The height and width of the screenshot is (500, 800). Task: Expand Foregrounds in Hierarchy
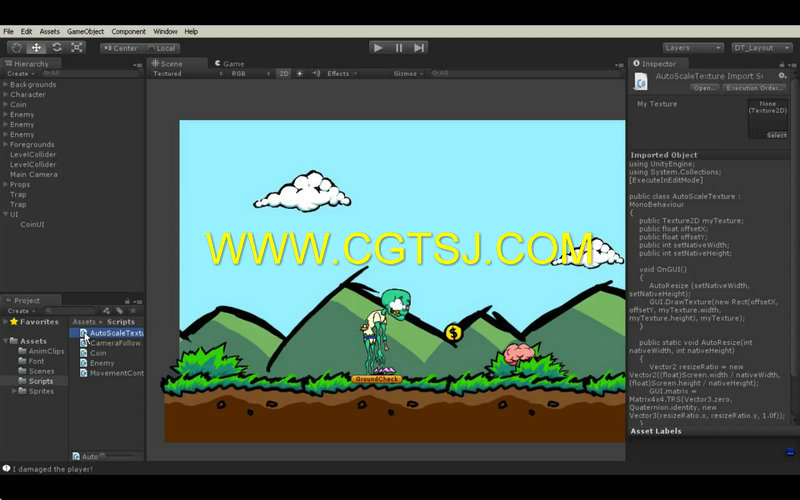[x=6, y=144]
